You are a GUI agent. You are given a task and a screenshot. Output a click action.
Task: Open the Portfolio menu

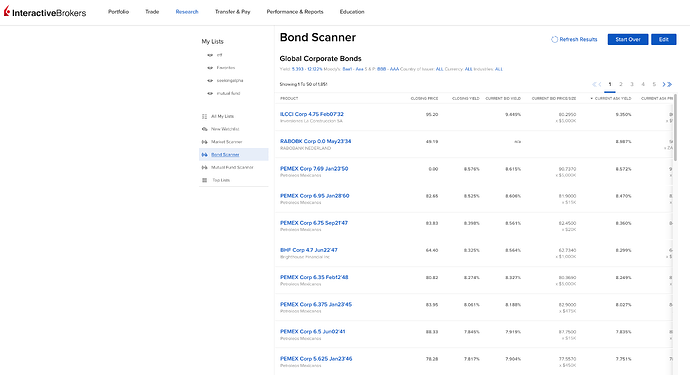[x=118, y=12]
